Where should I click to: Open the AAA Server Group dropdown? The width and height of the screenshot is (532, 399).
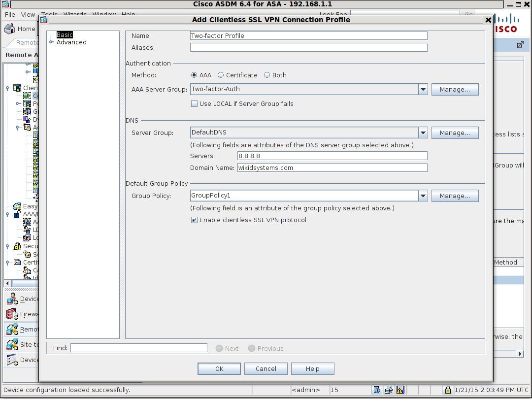423,89
